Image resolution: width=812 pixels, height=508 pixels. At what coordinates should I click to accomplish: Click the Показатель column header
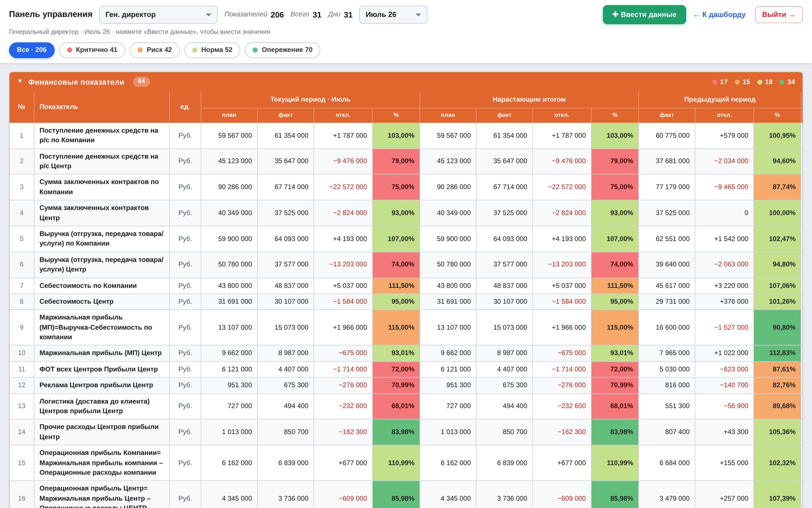(101, 107)
